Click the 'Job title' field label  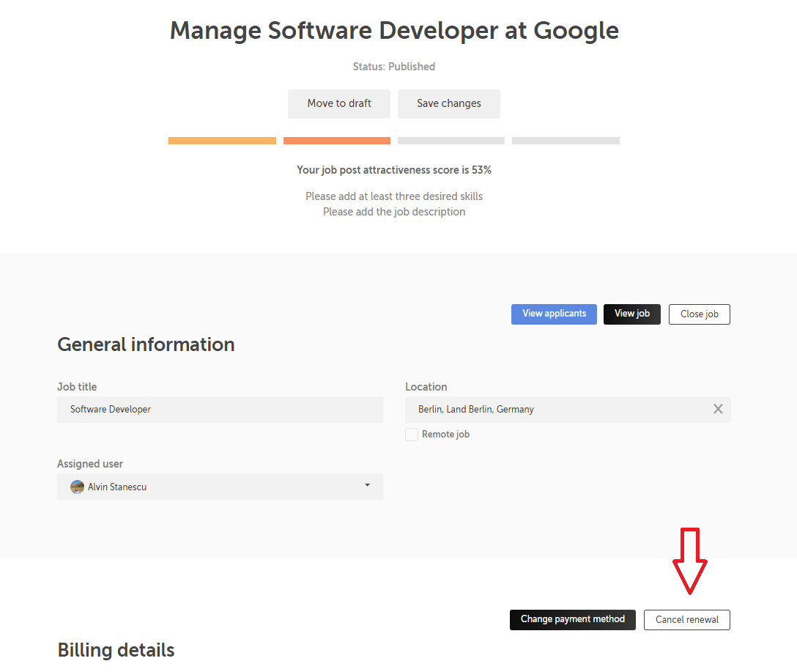point(77,387)
